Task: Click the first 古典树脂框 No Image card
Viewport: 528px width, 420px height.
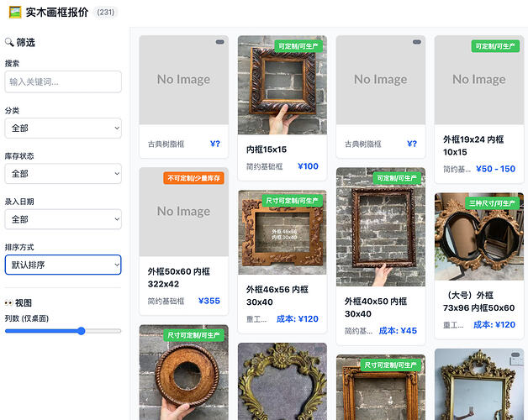Action: coord(184,97)
